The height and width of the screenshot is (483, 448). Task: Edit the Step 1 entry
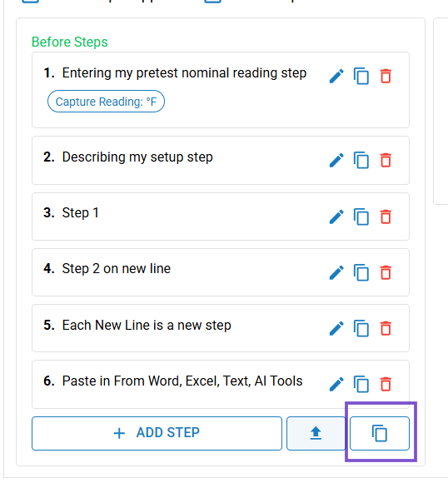click(x=336, y=217)
